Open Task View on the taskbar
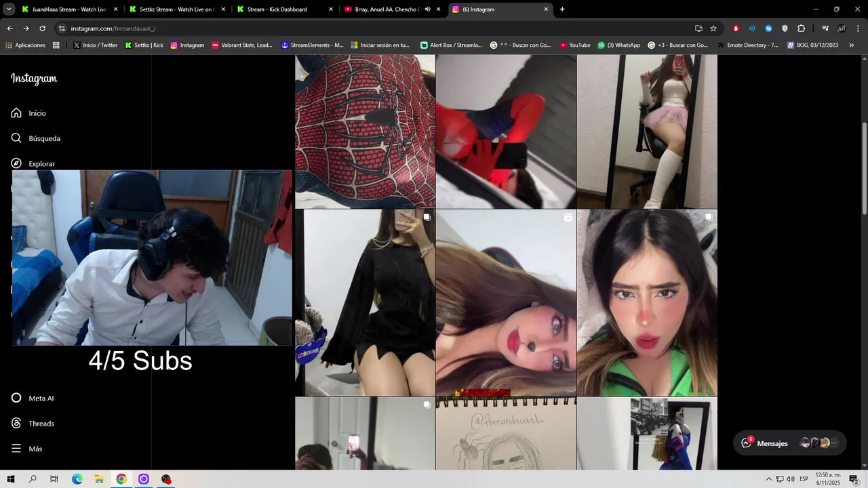 point(54,479)
